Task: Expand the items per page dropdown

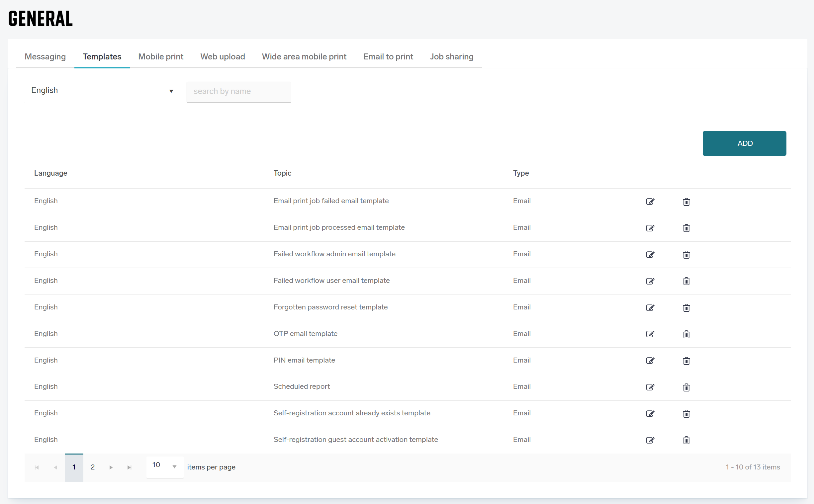Action: pyautogui.click(x=174, y=467)
